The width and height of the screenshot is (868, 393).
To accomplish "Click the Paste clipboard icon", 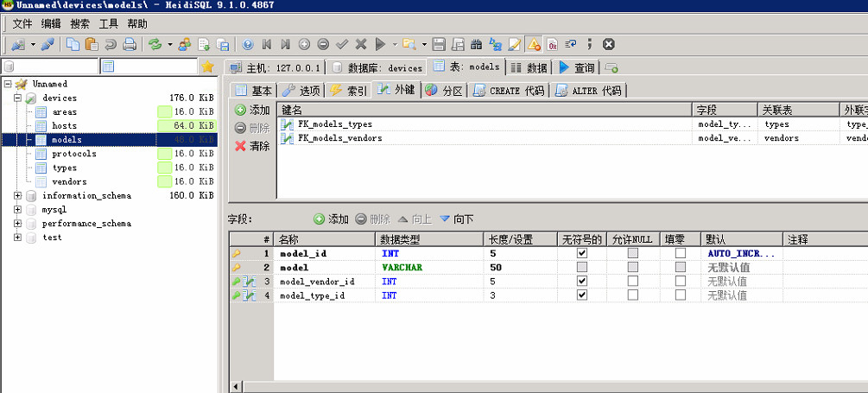I will (92, 44).
